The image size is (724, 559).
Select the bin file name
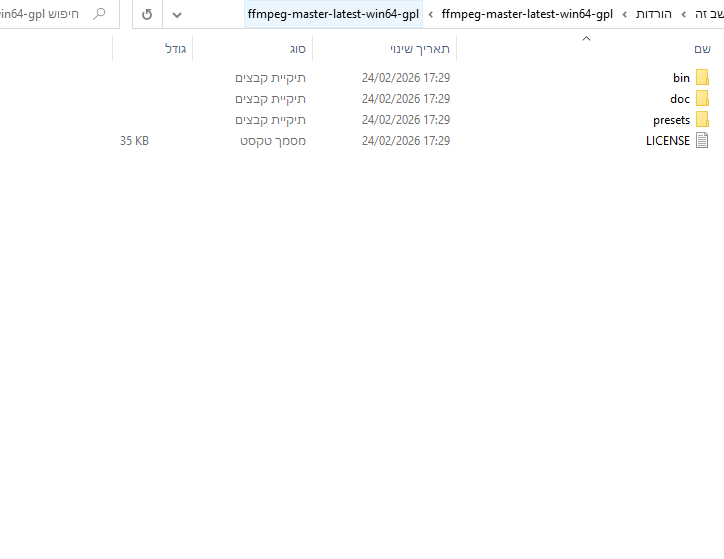(681, 78)
